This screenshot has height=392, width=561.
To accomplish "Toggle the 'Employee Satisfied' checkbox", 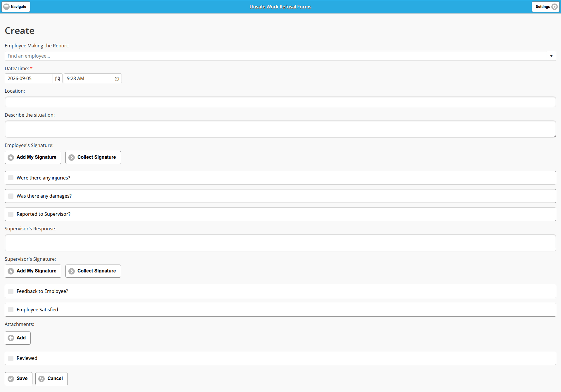I will (x=11, y=310).
